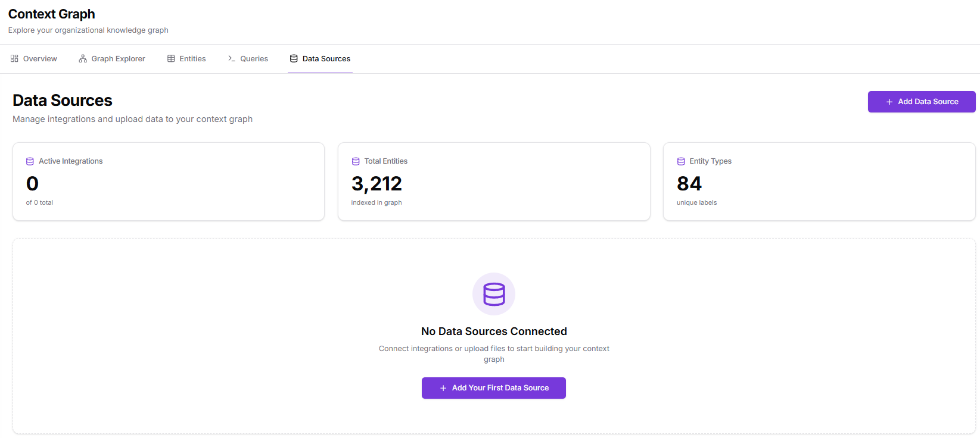
Task: Click Add Your First Data Source button
Action: [x=494, y=388]
